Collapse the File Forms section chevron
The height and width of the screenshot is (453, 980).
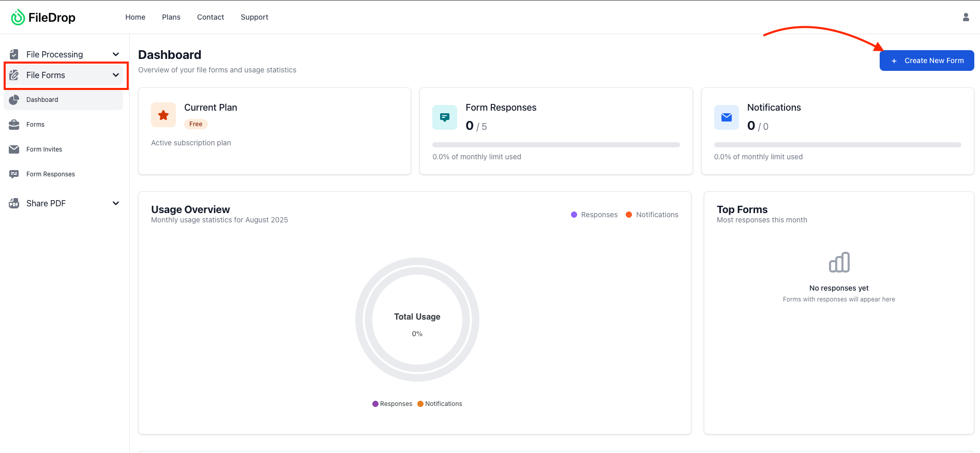116,75
